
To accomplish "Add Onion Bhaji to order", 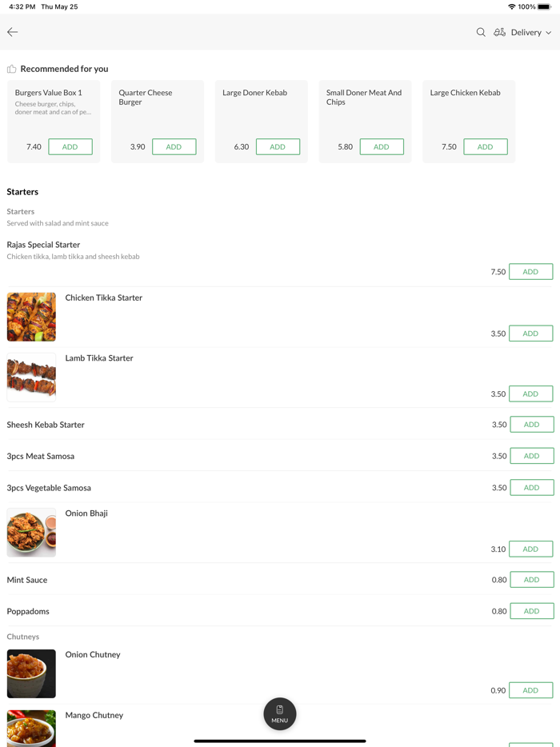I will 530,549.
